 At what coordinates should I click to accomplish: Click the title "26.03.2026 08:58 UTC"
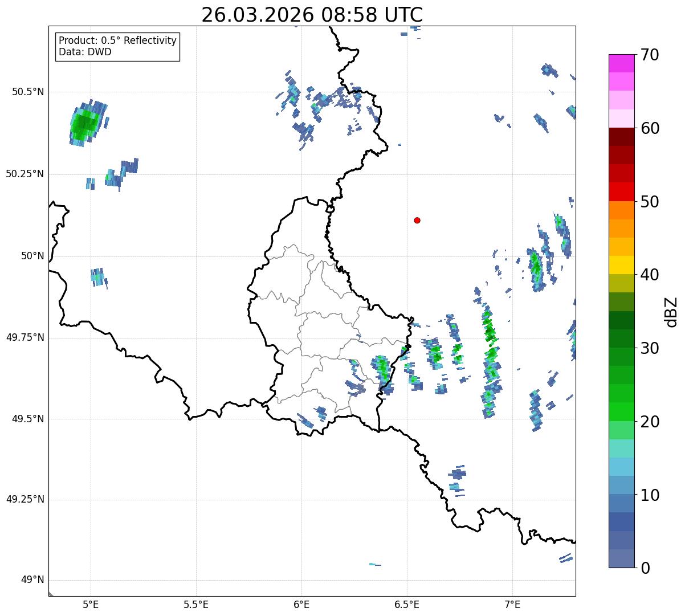pyautogui.click(x=312, y=14)
